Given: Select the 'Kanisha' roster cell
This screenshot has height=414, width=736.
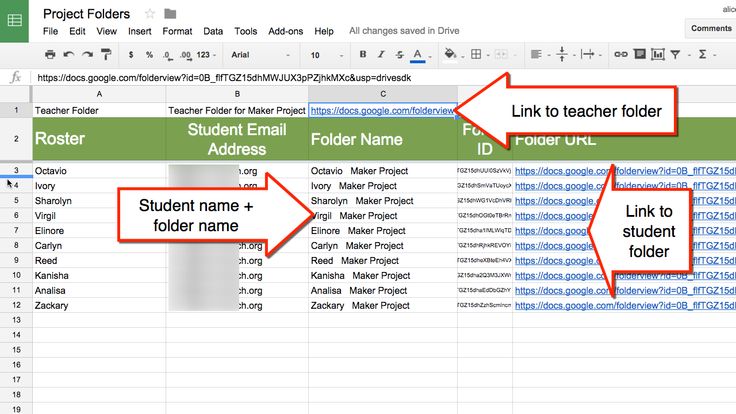Looking at the screenshot, I should click(x=99, y=276).
